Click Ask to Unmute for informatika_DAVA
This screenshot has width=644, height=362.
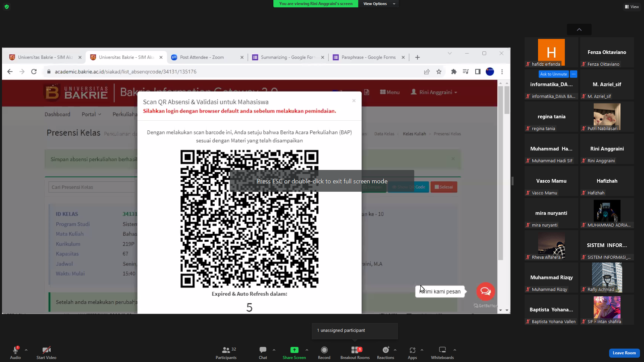[x=553, y=74]
